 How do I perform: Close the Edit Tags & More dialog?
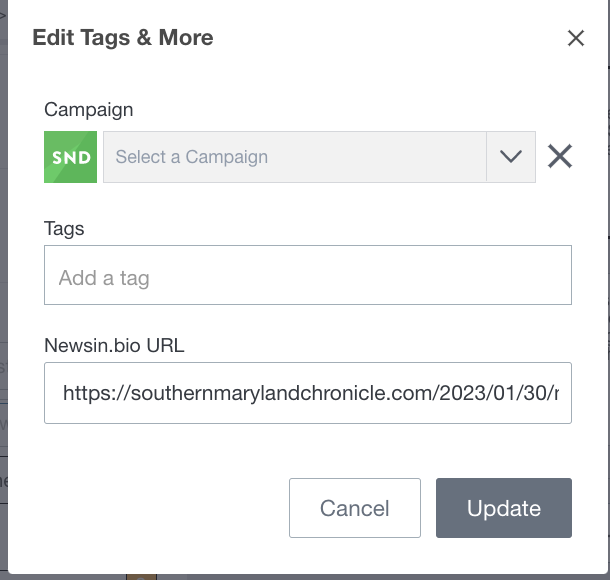coord(576,38)
